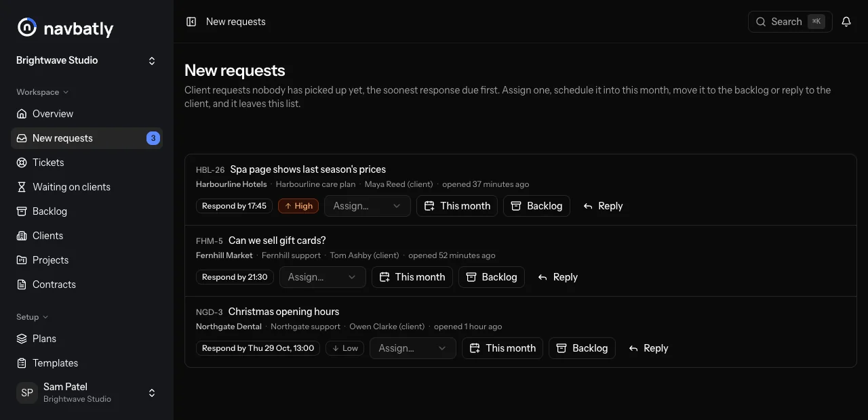Viewport: 868px width, 420px height.
Task: Schedule Spa page request This month
Action: [x=457, y=206]
